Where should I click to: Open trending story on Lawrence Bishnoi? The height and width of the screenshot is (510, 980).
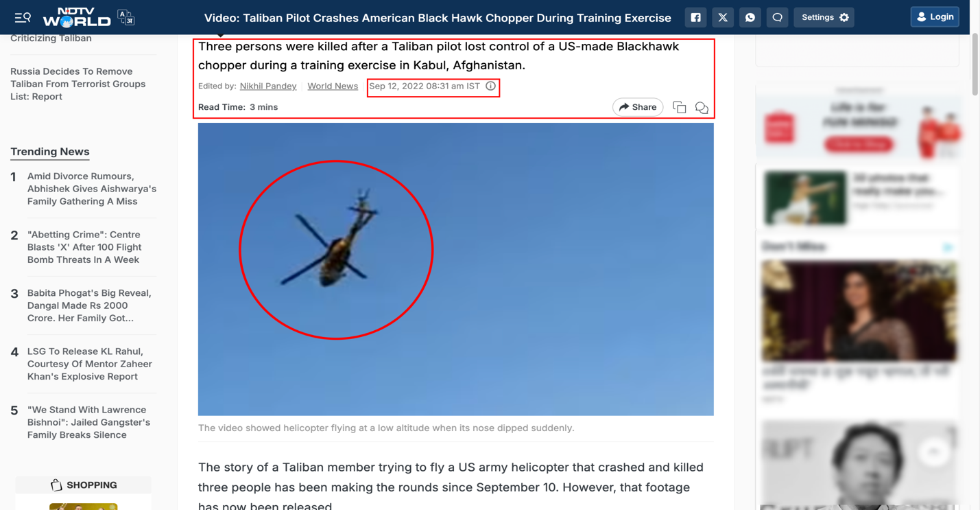coord(89,422)
